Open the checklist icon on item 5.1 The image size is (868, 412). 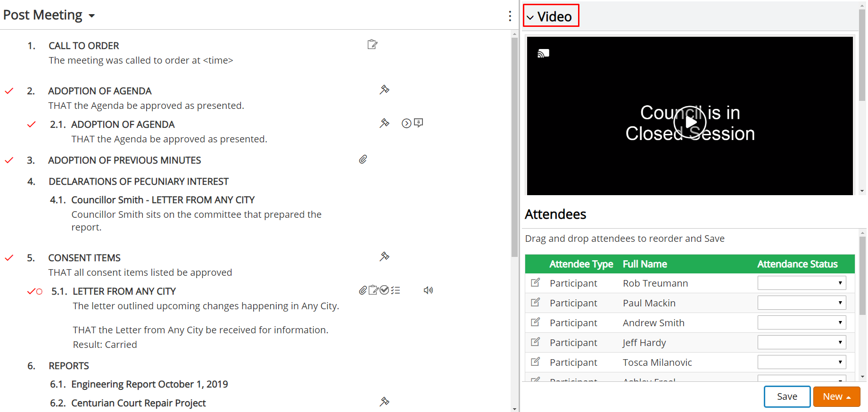click(396, 290)
